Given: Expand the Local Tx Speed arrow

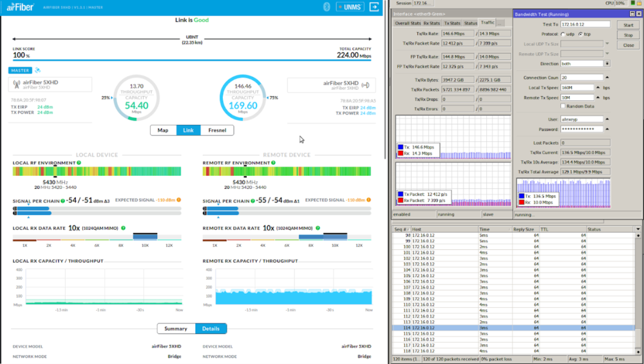Looking at the screenshot, I should [x=598, y=87].
